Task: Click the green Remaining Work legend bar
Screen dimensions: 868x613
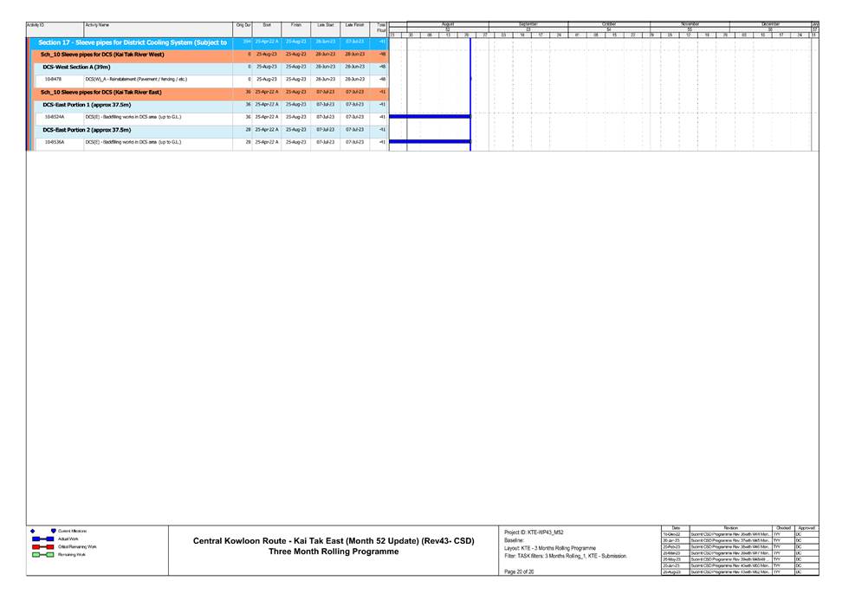Action: tap(42, 555)
